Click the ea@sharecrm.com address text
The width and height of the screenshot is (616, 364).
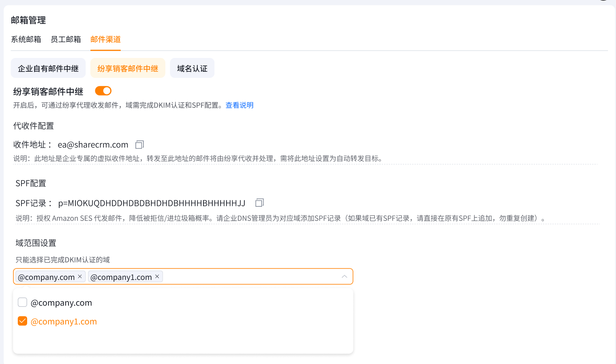point(93,145)
